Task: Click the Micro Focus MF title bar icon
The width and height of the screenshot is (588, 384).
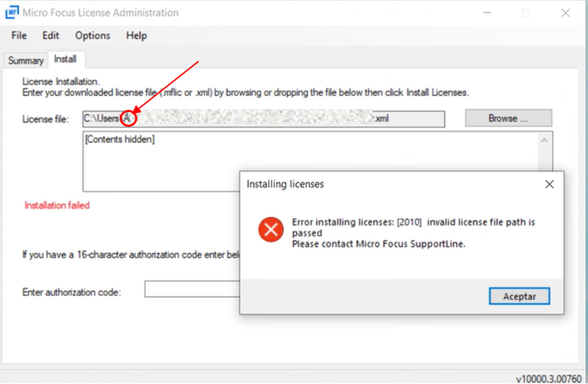Action: click(12, 13)
